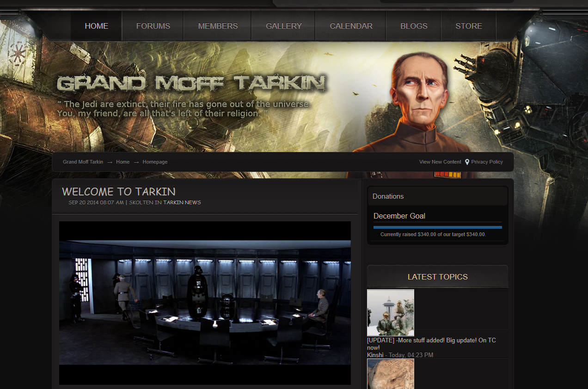The width and height of the screenshot is (588, 389).
Task: Click the Homepage breadcrumb
Action: coord(155,162)
